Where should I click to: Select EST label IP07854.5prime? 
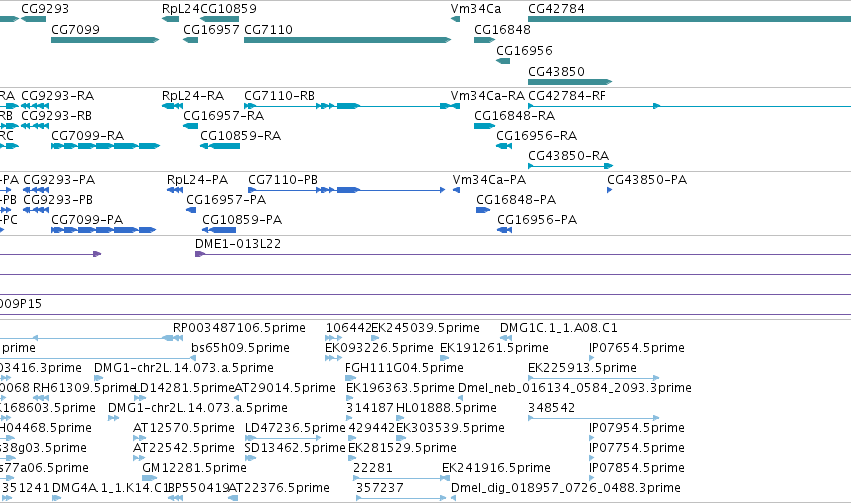point(637,468)
